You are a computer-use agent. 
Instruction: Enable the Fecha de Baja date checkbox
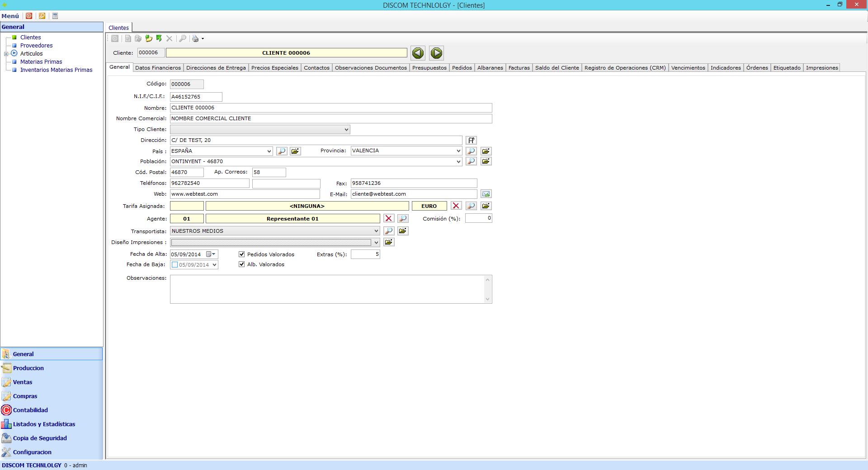tap(175, 265)
